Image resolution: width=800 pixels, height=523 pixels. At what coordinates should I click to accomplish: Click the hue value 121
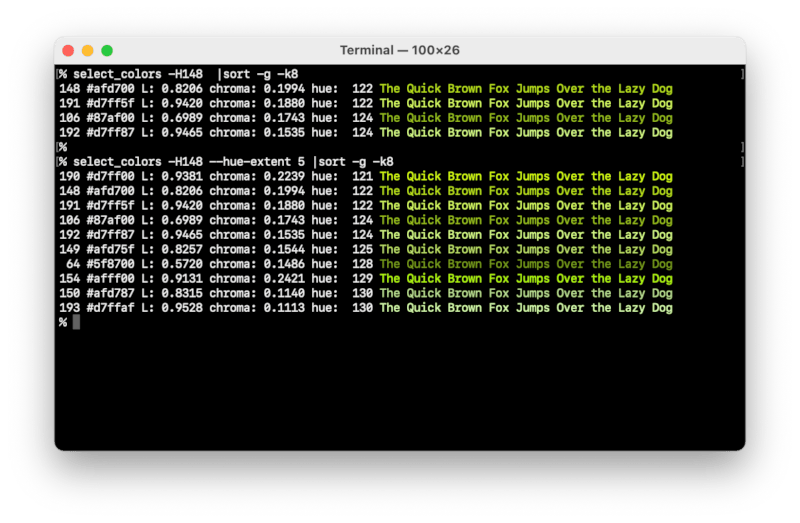pos(362,177)
